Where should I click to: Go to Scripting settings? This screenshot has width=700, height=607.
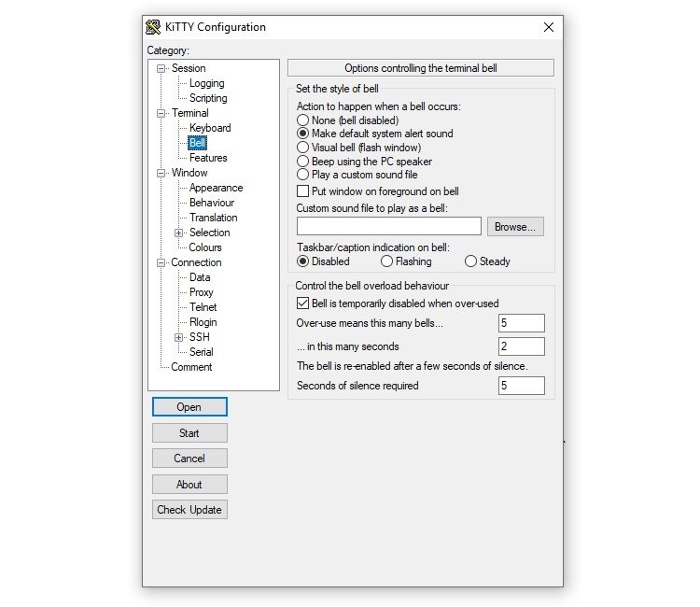coord(208,98)
